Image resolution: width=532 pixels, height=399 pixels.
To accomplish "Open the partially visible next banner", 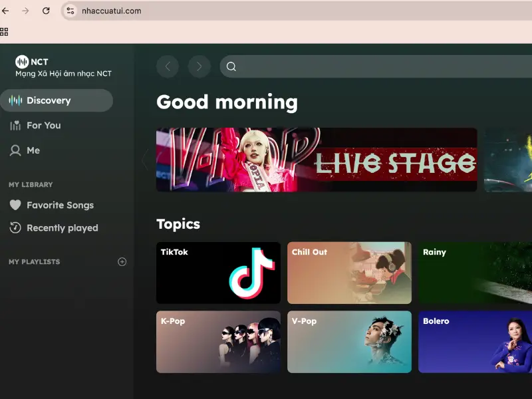I will click(508, 160).
